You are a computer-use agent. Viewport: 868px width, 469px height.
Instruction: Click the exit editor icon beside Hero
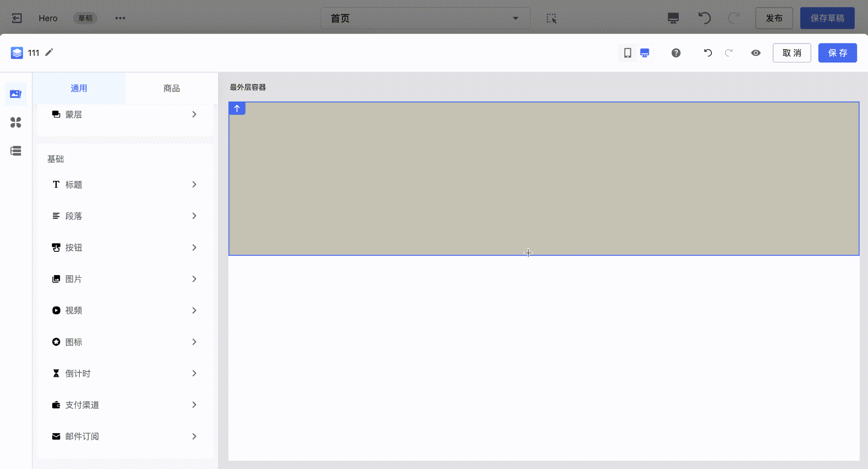17,18
